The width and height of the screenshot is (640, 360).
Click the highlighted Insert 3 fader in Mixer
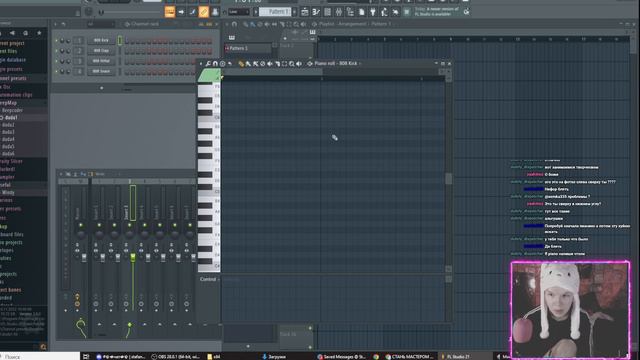(x=133, y=257)
